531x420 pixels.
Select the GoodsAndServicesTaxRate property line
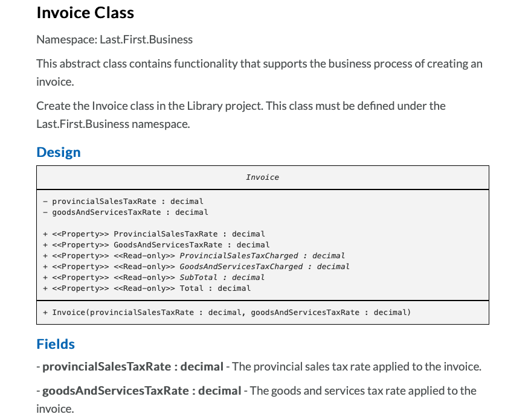tap(157, 244)
